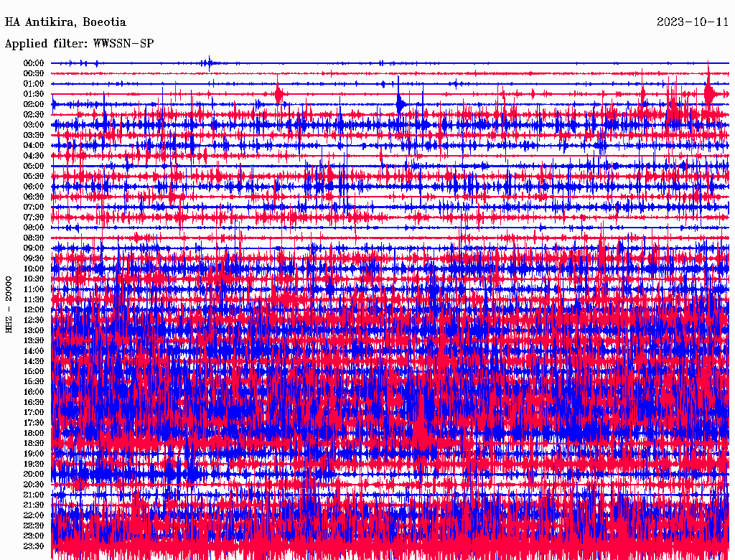The width and height of the screenshot is (735, 560).
Task: Click the '22:30' time label
Action: [34, 526]
